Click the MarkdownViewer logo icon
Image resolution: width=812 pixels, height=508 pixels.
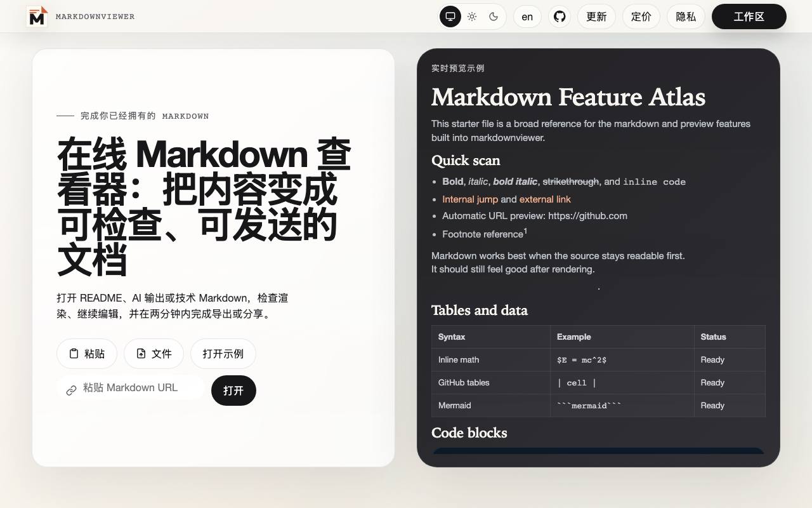(x=37, y=17)
